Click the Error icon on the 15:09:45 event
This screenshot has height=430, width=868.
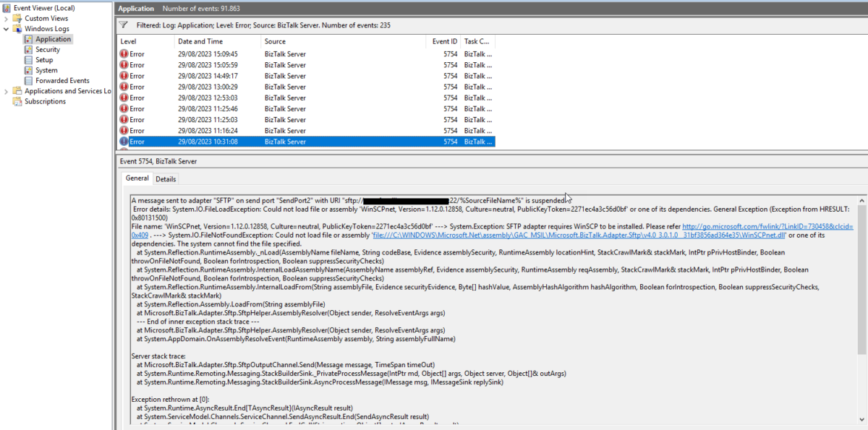point(126,53)
